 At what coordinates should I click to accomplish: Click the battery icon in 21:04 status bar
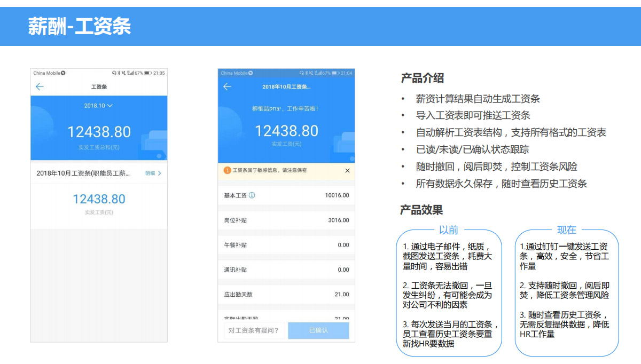click(335, 73)
